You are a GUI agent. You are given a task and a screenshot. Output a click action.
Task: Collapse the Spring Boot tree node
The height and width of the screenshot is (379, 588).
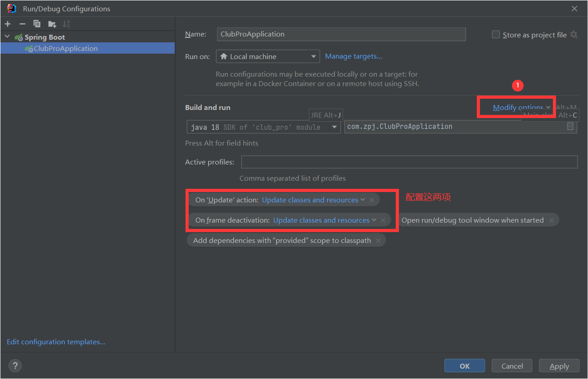coord(7,37)
